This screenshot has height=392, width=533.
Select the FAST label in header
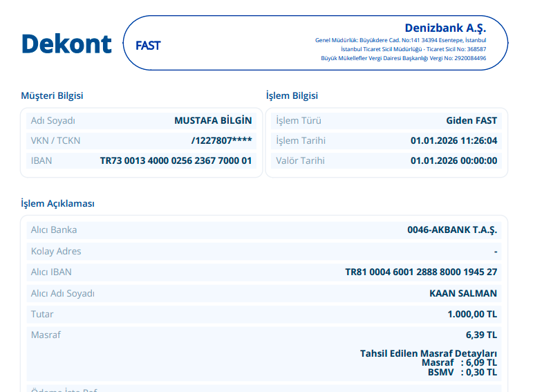pyautogui.click(x=148, y=46)
